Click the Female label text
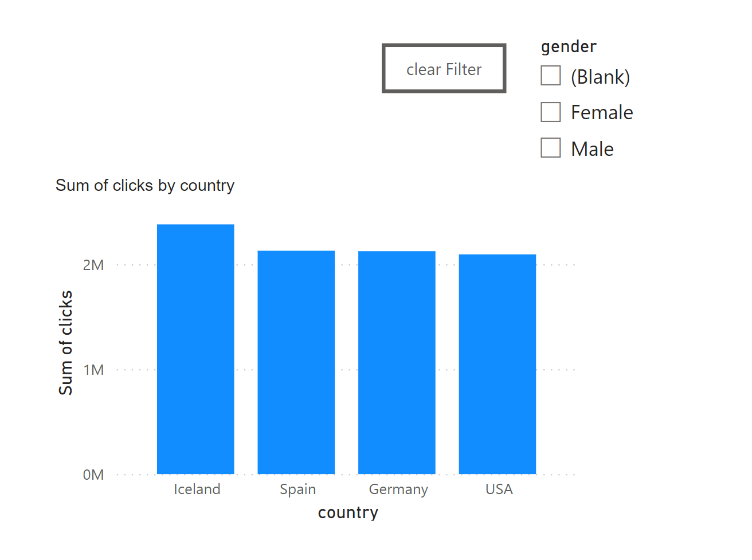752x560 pixels. click(602, 112)
